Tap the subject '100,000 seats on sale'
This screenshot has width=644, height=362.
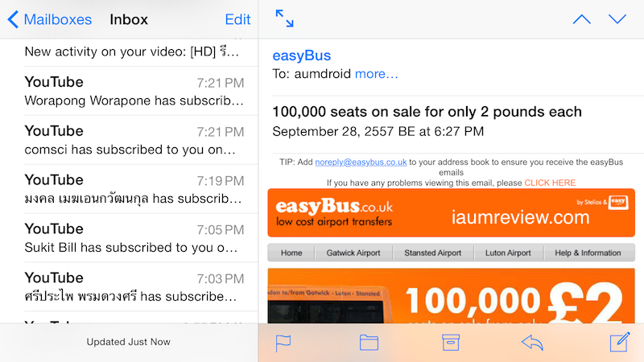pos(427,112)
